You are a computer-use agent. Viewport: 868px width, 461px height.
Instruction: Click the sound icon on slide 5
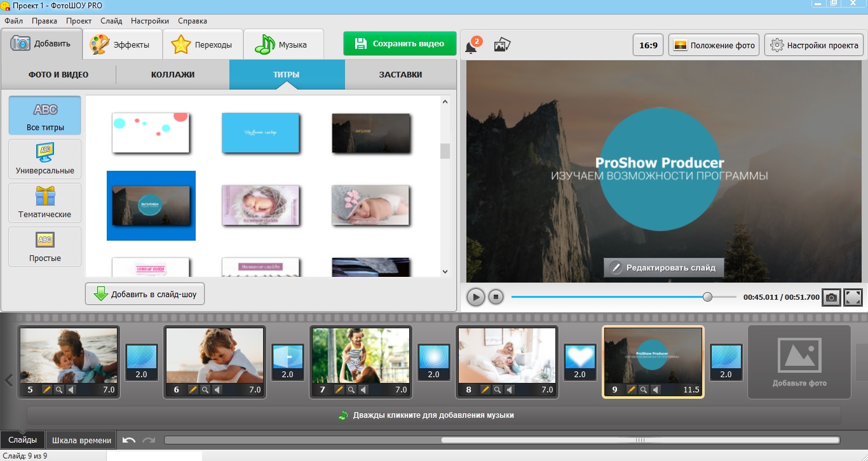[71, 390]
